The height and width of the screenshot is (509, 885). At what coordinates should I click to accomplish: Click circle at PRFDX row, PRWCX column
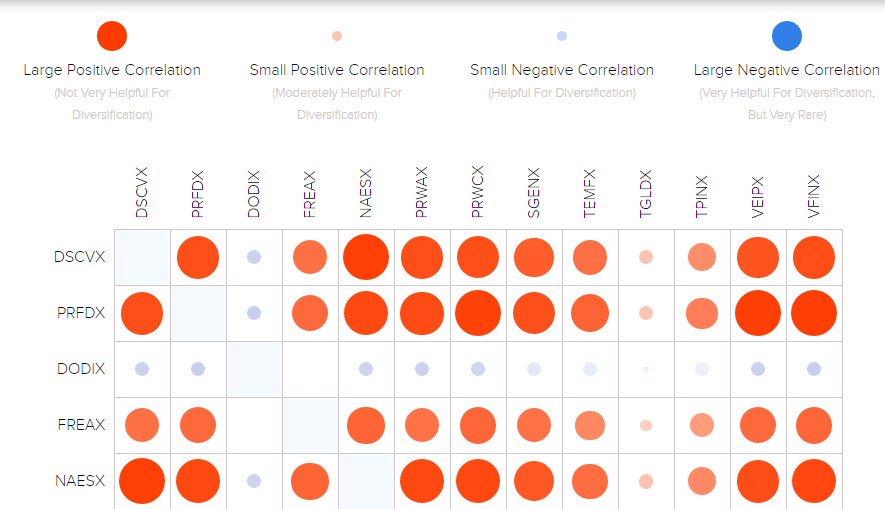(x=478, y=313)
